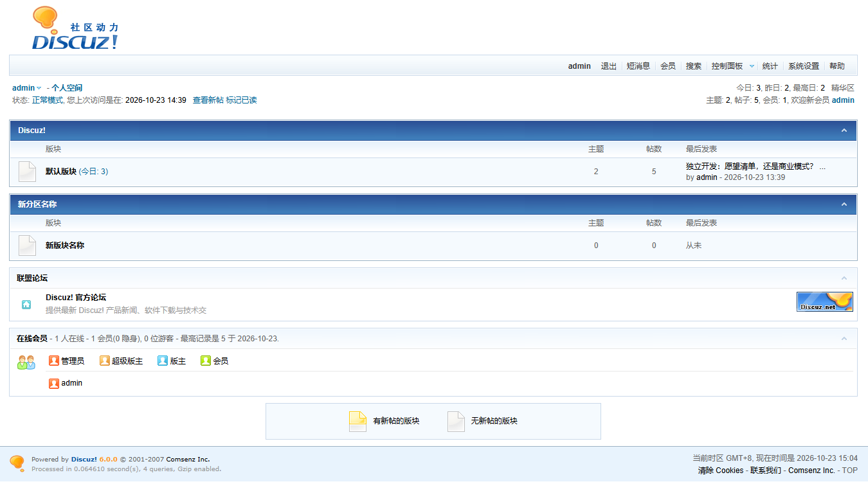
Task: Click 清除 Cookies in the footer
Action: [721, 471]
